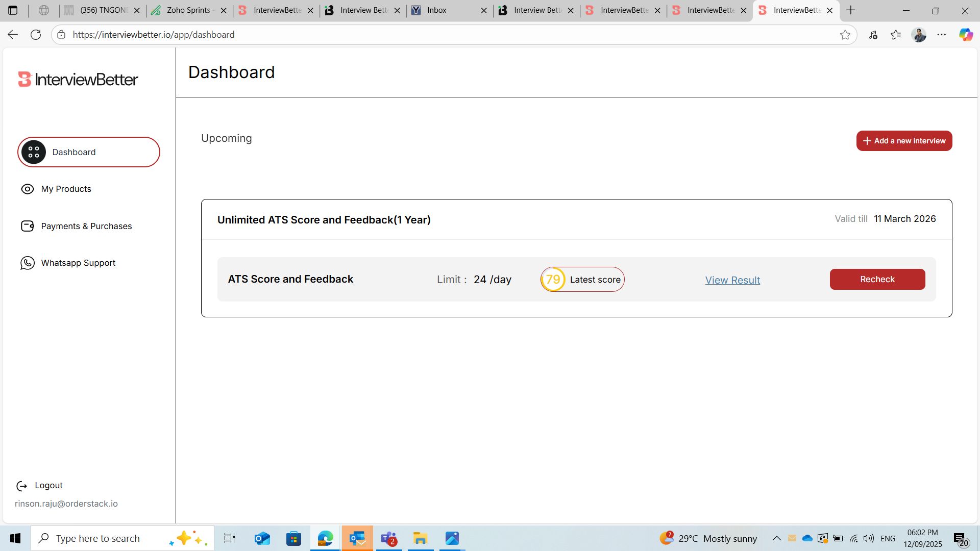The width and height of the screenshot is (980, 551).
Task: Open My Products via the eye icon
Action: coord(28,189)
